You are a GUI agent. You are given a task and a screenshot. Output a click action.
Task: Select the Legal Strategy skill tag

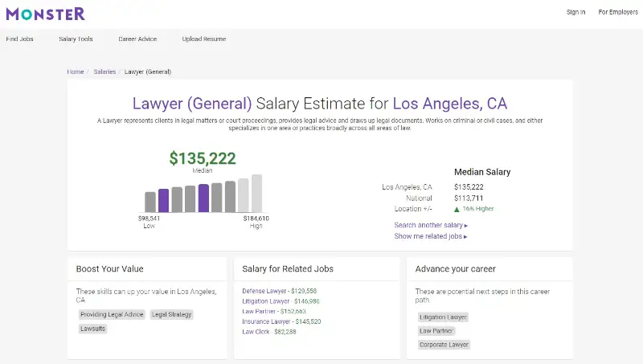[x=172, y=314]
